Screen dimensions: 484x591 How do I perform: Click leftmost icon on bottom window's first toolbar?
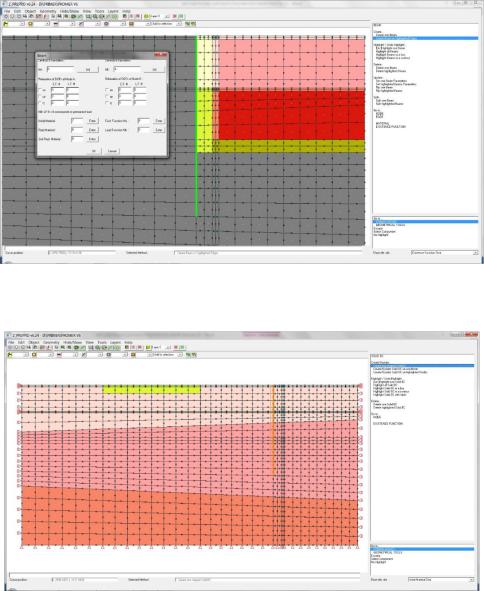(x=11, y=348)
